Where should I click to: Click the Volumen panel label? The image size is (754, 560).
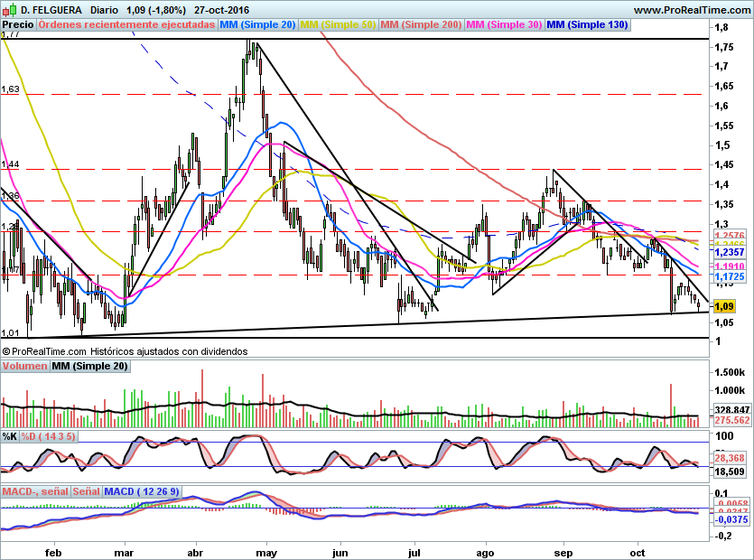pyautogui.click(x=24, y=366)
